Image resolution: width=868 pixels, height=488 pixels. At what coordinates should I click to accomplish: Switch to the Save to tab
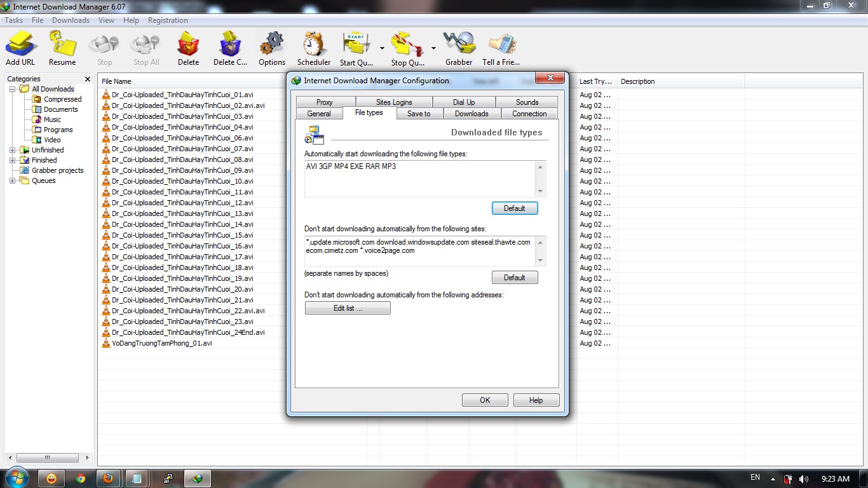419,114
